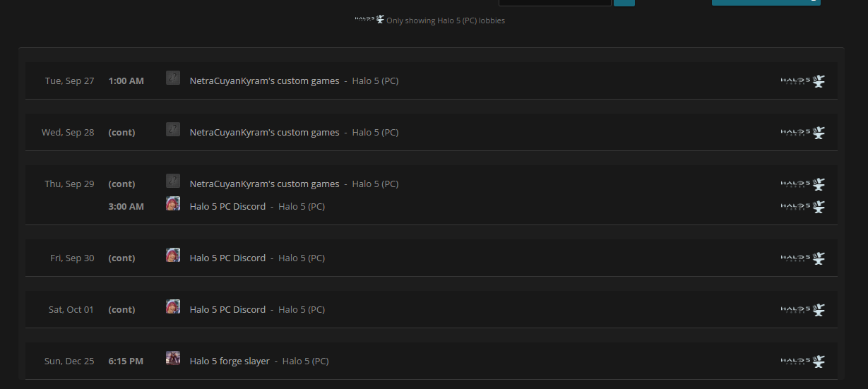868x389 pixels.
Task: Open the Halo 5 PC Discord lobby on Sat, Oct 01
Action: (227, 310)
